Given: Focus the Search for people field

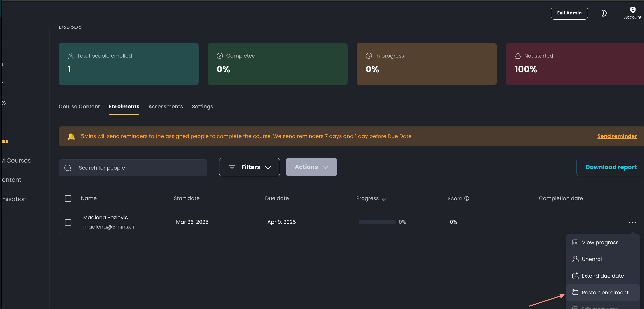Looking at the screenshot, I should tap(133, 168).
